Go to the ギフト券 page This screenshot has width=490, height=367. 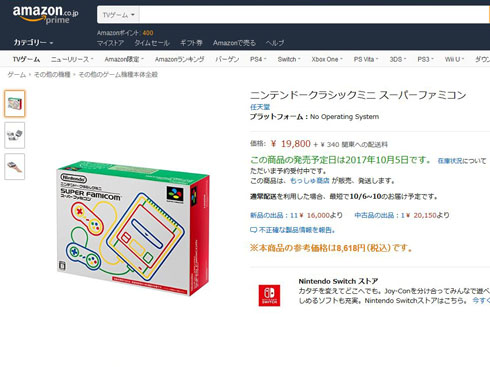click(191, 43)
